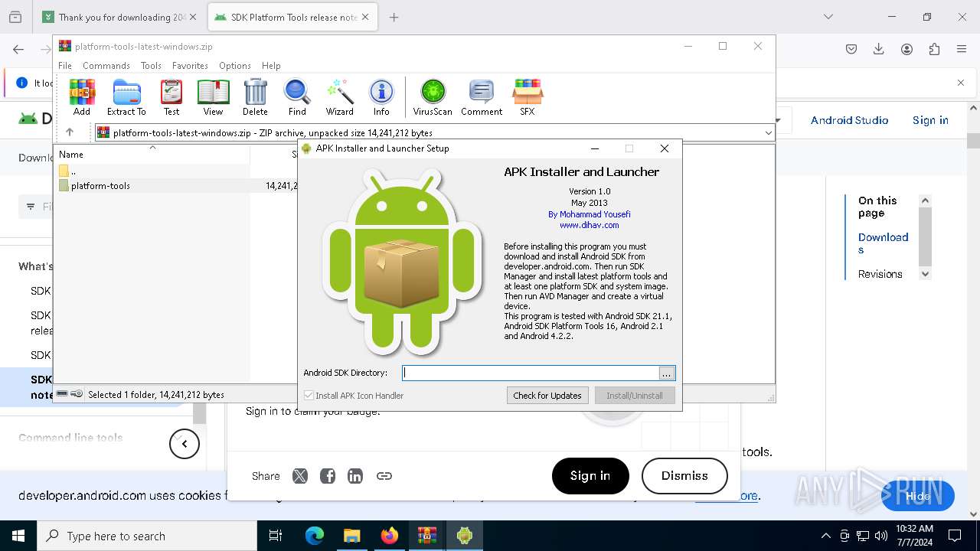Close the info notification bar
980x551 pixels.
coord(961,83)
